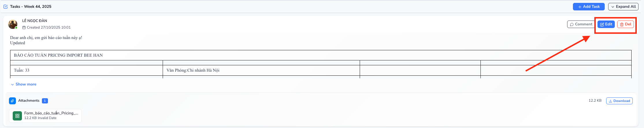Click the Tuần: 33 table cell
Image resolution: width=644 pixels, height=128 pixels.
22,70
